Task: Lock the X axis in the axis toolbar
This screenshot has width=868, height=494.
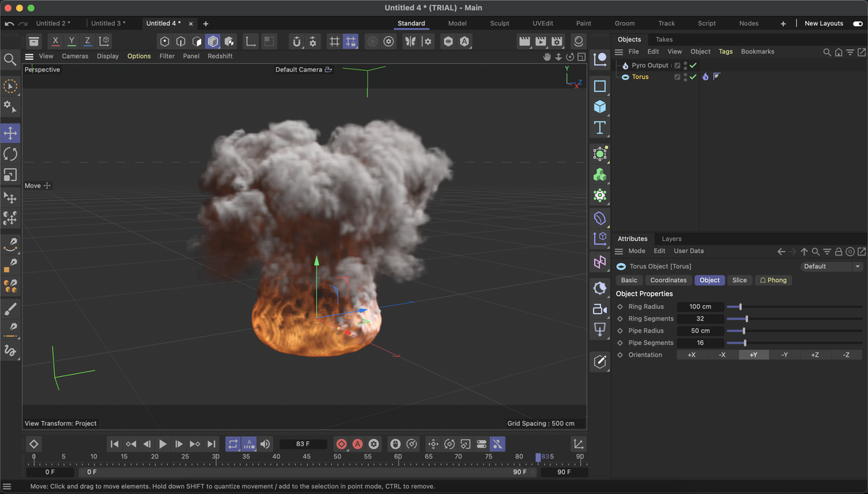Action: coord(55,41)
